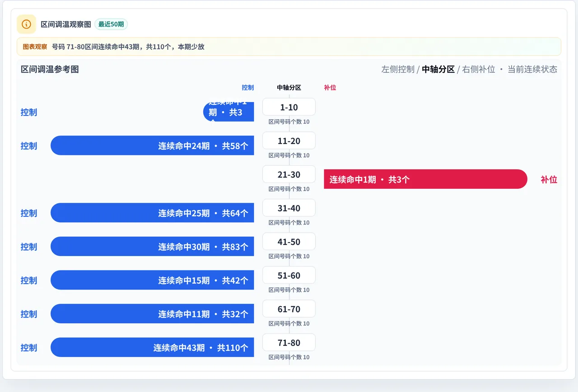Click the legend text 左侧控制 / 中轴分区 / 右侧补位
This screenshot has height=392, width=578.
438,69
